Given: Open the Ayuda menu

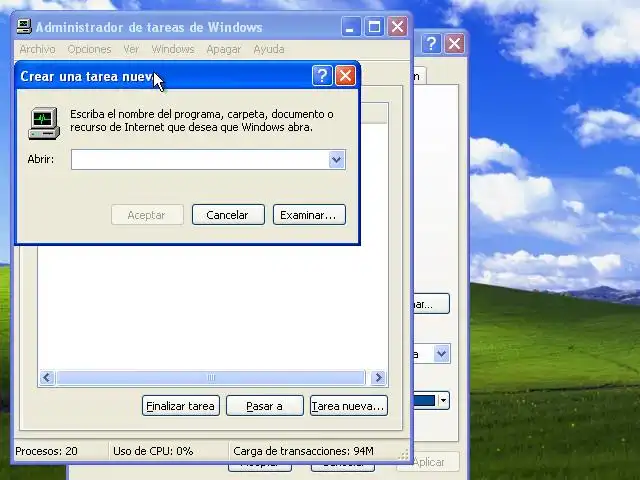Looking at the screenshot, I should (269, 49).
